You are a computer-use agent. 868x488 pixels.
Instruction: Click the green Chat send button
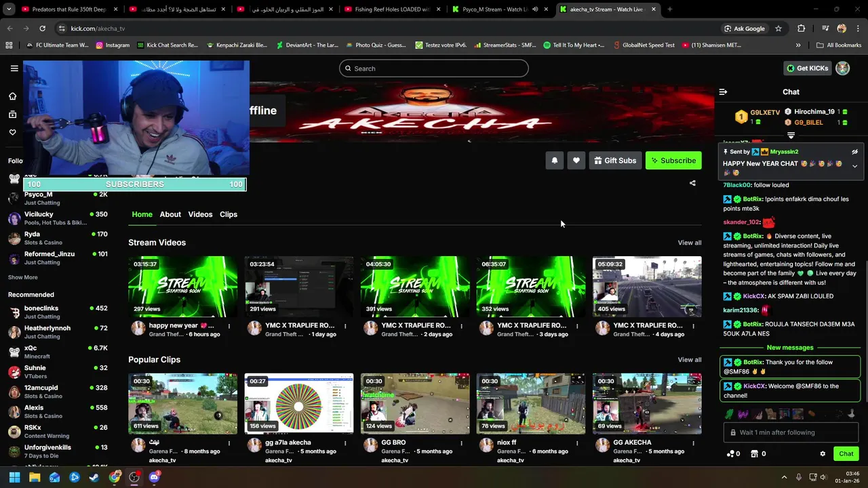(x=846, y=454)
